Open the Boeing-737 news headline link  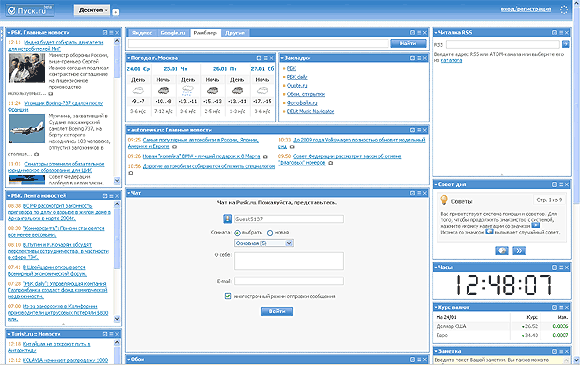(x=55, y=107)
